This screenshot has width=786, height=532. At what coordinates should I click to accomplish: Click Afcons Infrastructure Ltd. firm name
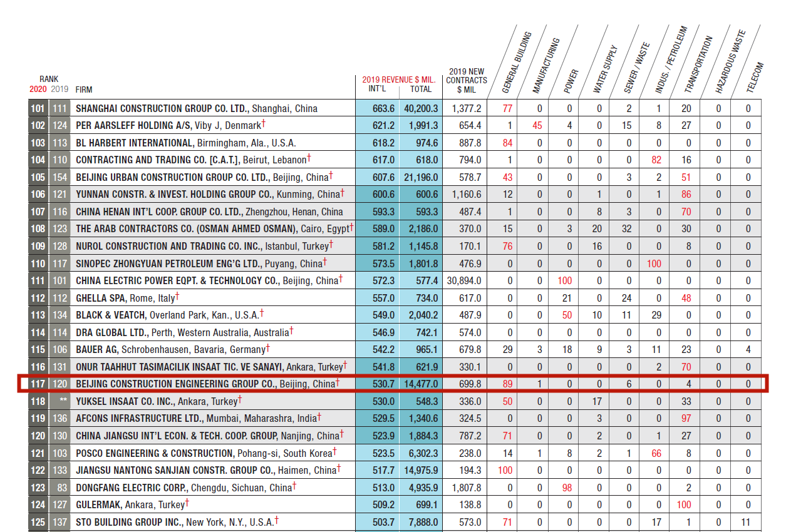(x=140, y=418)
